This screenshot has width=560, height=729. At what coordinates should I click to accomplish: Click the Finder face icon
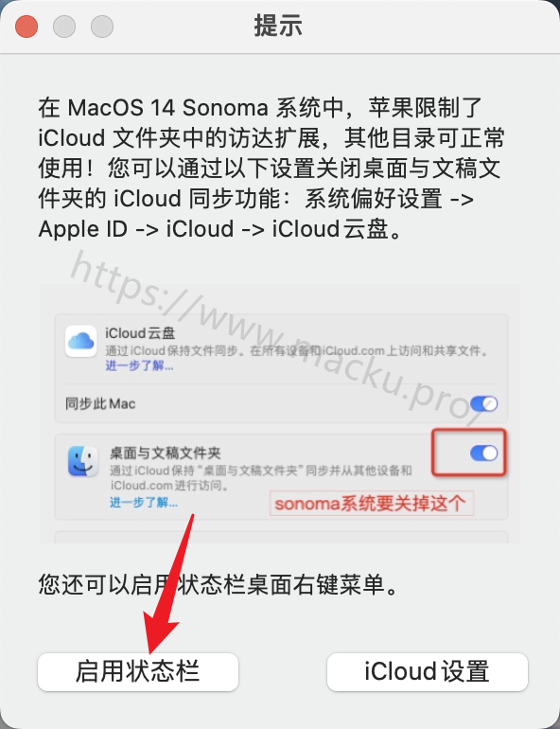click(83, 461)
